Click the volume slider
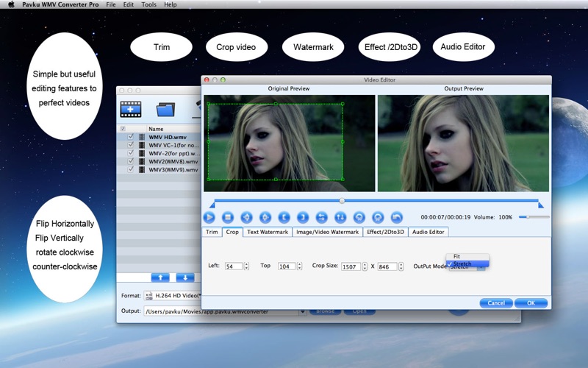 coord(534,217)
